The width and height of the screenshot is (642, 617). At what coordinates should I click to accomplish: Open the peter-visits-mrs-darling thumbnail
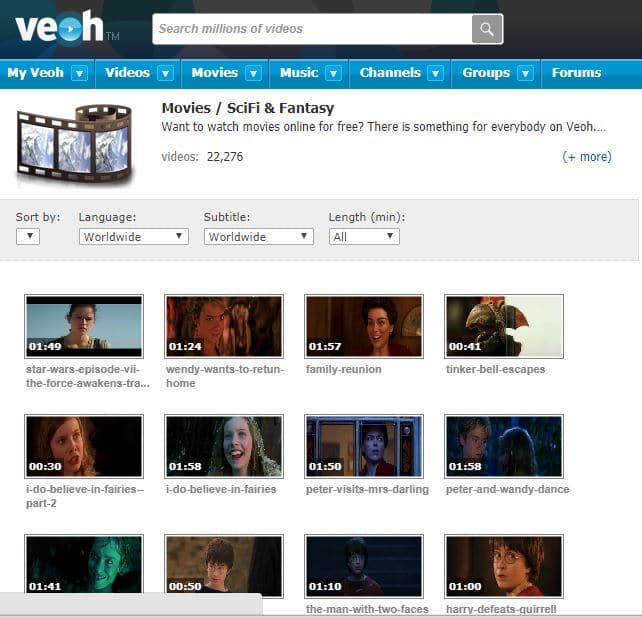point(364,447)
